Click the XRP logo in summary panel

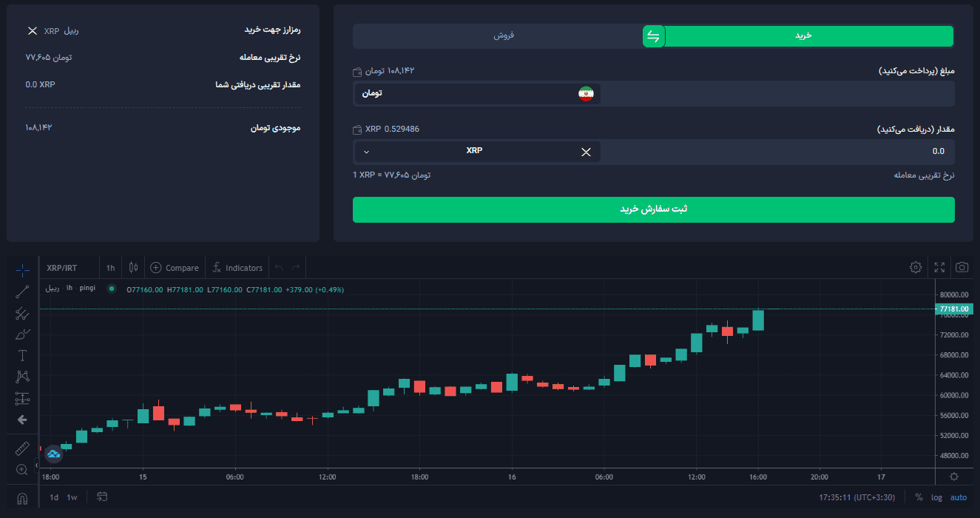pos(32,31)
